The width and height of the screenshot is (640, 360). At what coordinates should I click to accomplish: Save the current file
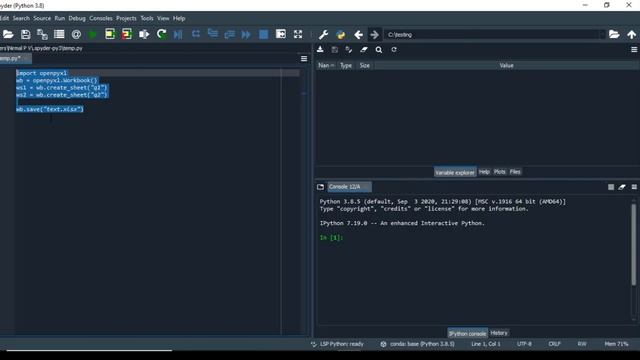25,34
